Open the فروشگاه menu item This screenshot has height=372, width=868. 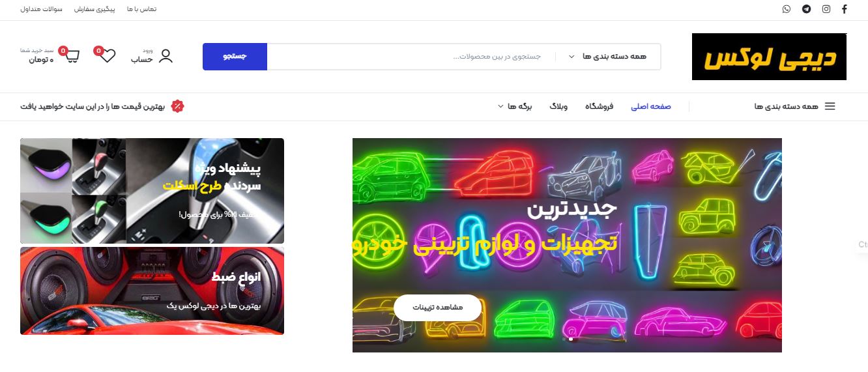(x=599, y=106)
